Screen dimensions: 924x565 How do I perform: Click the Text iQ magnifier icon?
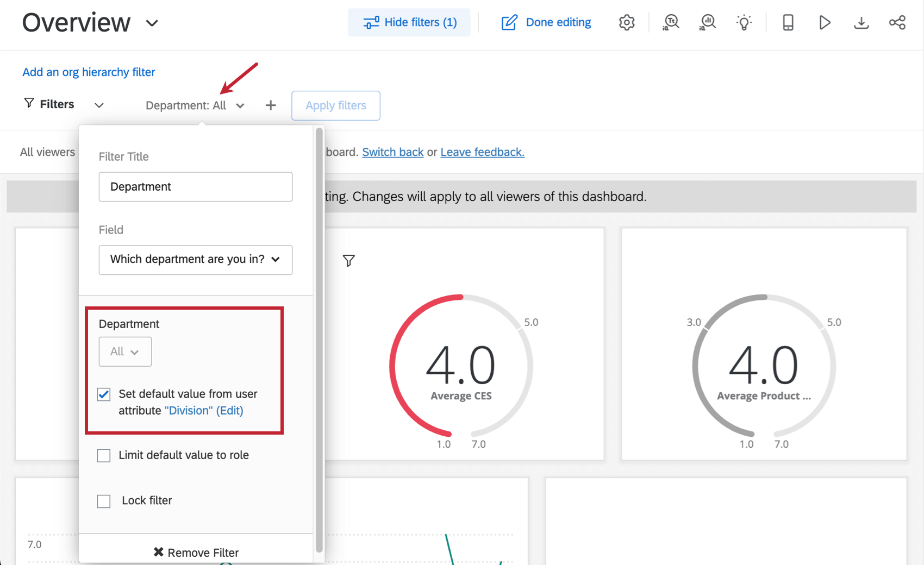click(671, 22)
